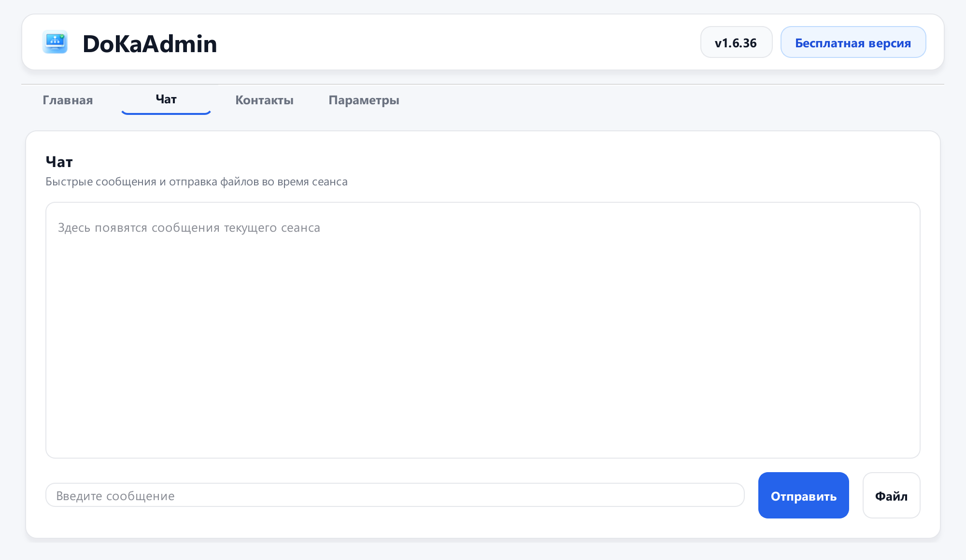
Task: Focus the Введите сообщение input field
Action: coord(395,495)
